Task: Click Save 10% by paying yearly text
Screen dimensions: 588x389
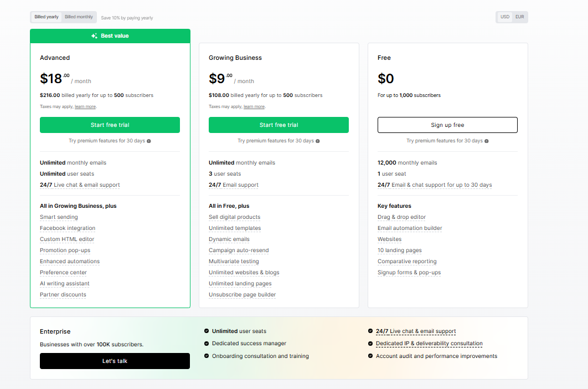Action: click(x=127, y=18)
